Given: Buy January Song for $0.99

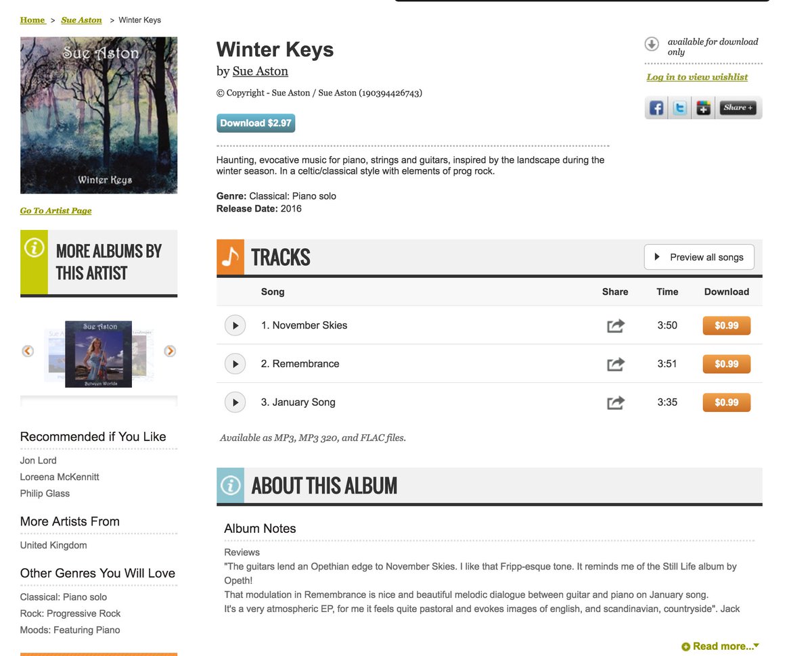Looking at the screenshot, I should click(727, 402).
